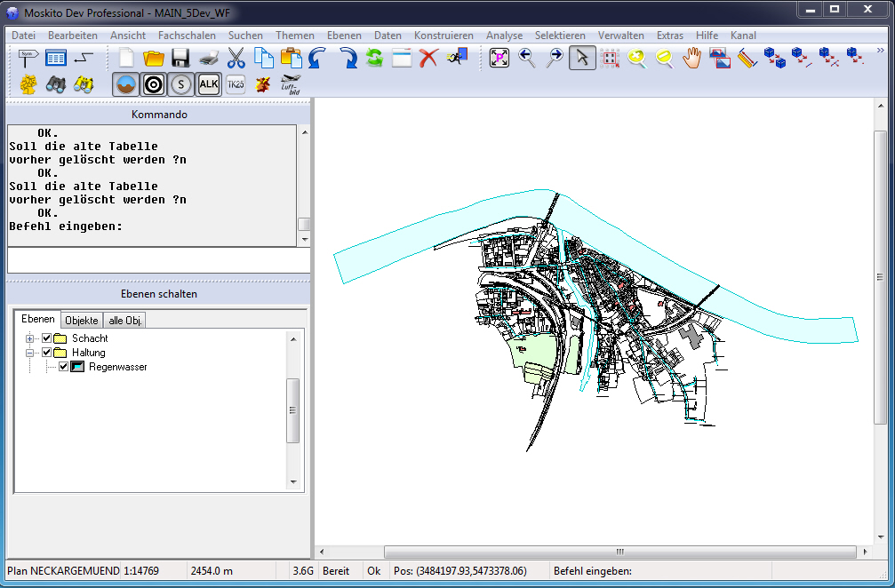The height and width of the screenshot is (588, 895).
Task: Switch to the Objekte tab
Action: (x=82, y=320)
